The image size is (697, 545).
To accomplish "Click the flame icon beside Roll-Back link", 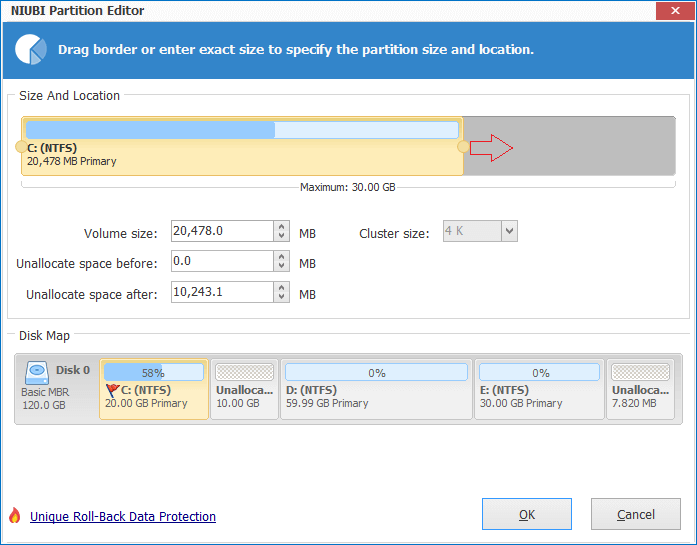I will pos(15,516).
